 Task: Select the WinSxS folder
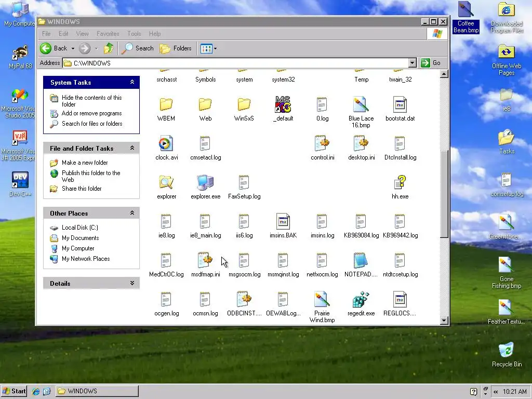244,104
